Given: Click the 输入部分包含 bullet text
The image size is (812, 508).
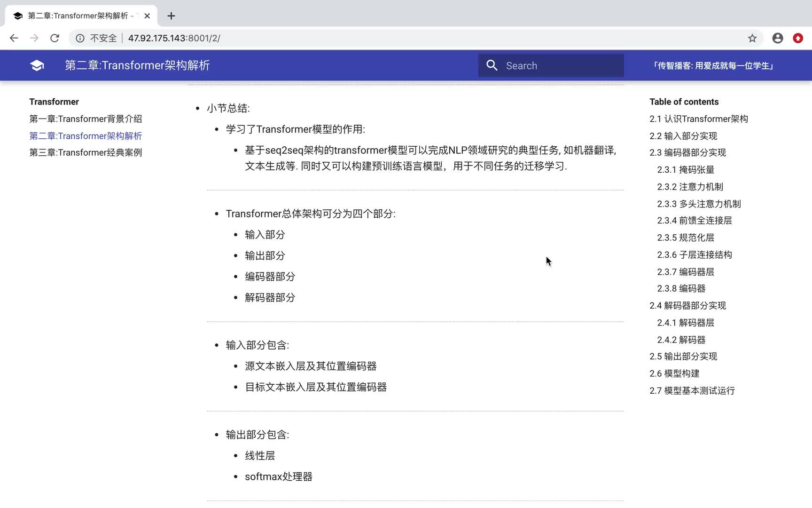Looking at the screenshot, I should [x=258, y=345].
